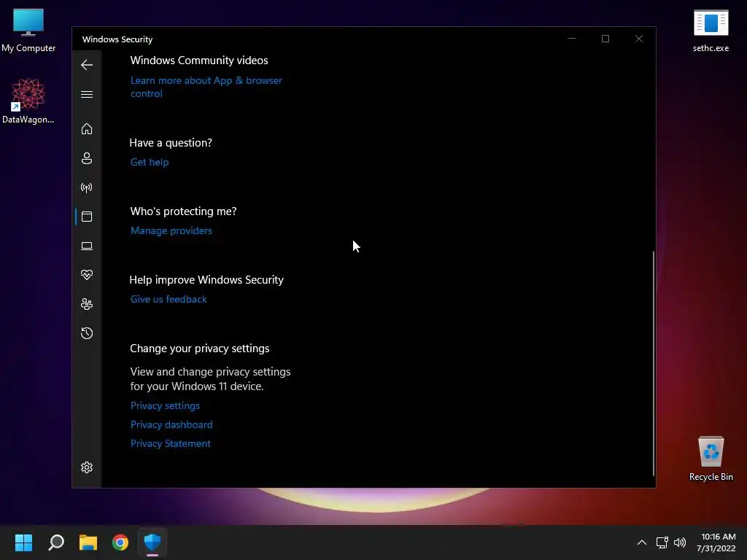This screenshot has width=747, height=560.
Task: Click the 'Have a question?' heading
Action: 171,143
